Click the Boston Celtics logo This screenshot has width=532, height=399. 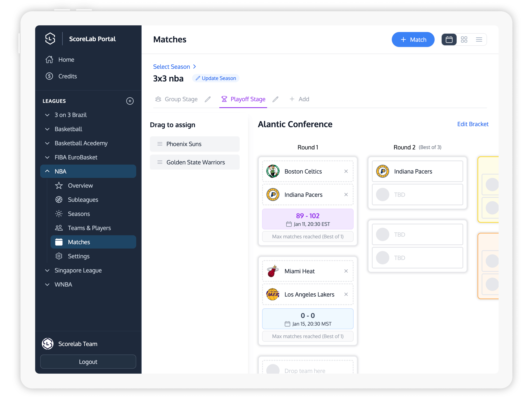(273, 171)
